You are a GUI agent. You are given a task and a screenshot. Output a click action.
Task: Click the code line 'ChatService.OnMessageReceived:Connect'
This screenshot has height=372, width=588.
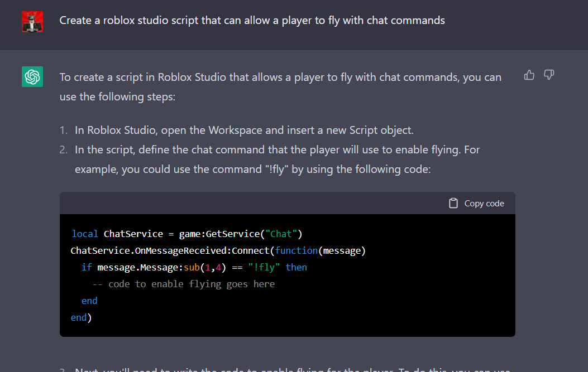pos(218,250)
